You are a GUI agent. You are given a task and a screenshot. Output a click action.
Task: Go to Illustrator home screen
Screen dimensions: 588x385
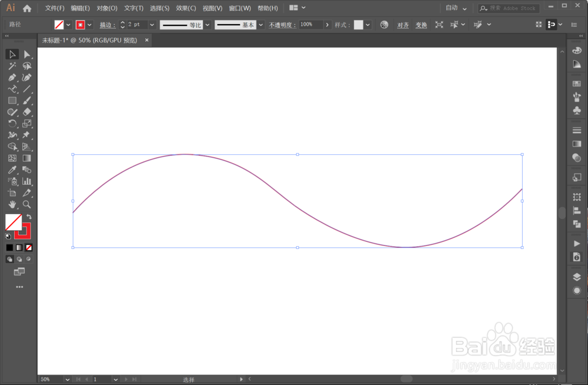pos(27,8)
